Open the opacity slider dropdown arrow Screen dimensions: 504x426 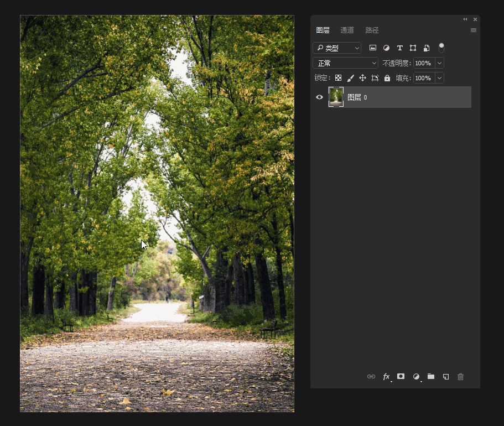click(439, 63)
